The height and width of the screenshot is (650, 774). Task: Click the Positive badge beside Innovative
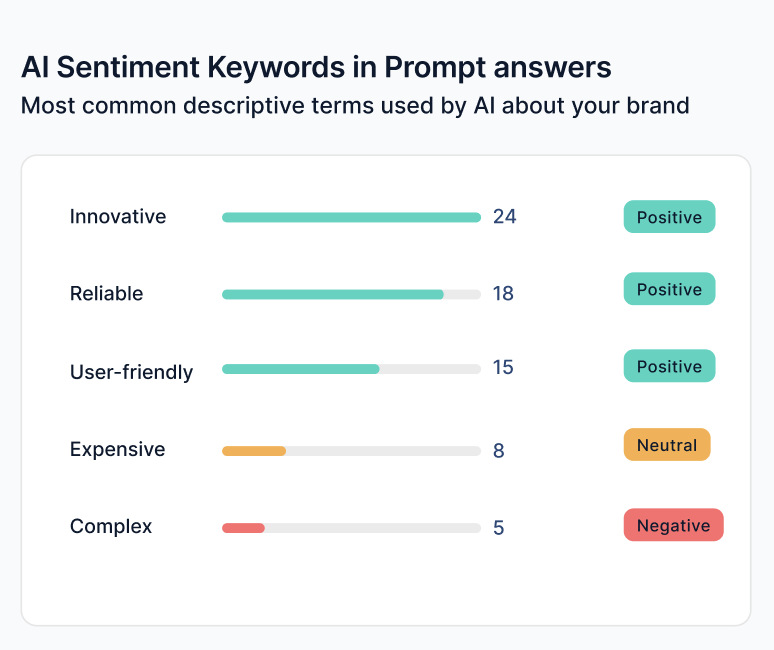click(x=669, y=217)
